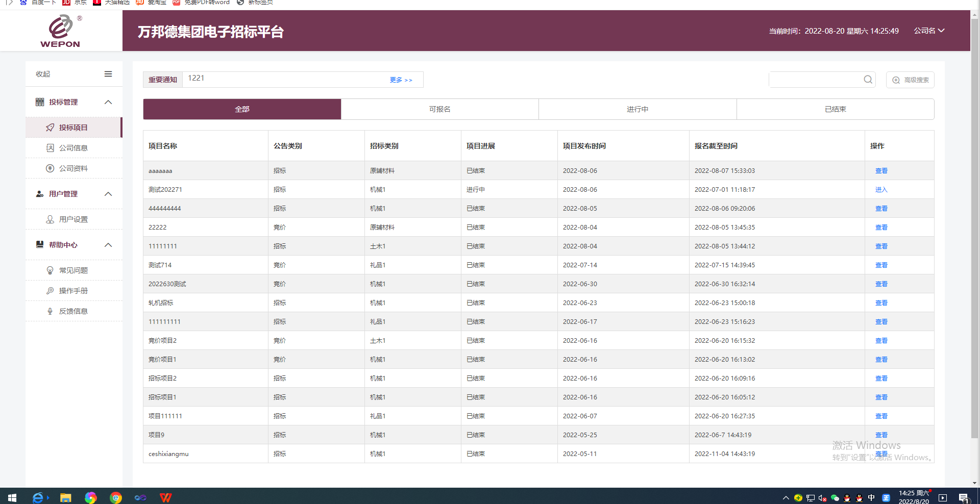
Task: Click 查看 for project aaaaaaa
Action: (881, 171)
